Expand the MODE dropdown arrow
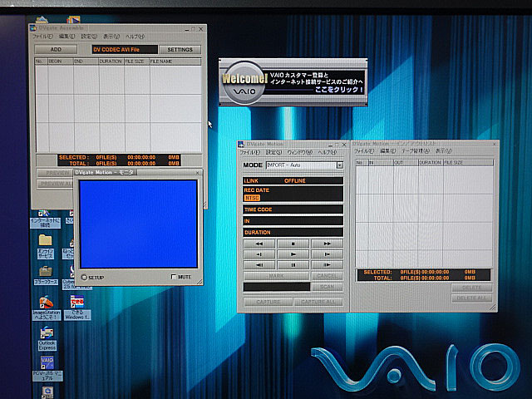Viewport: 532px width, 399px height. click(x=339, y=165)
